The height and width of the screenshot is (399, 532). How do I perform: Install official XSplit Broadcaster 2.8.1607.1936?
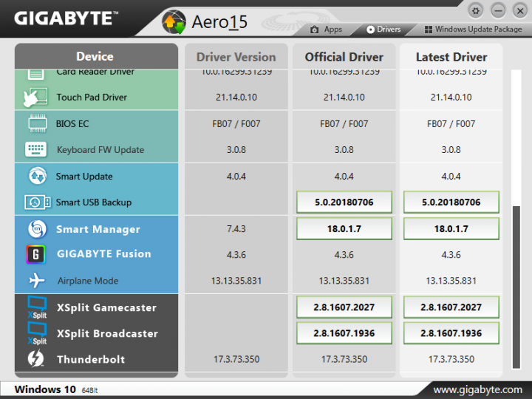344,333
